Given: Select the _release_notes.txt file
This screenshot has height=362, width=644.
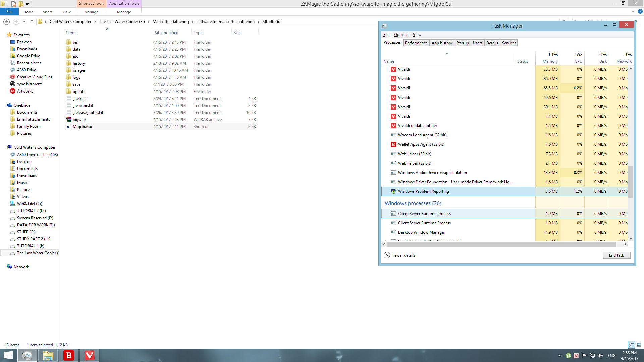Looking at the screenshot, I should (88, 113).
